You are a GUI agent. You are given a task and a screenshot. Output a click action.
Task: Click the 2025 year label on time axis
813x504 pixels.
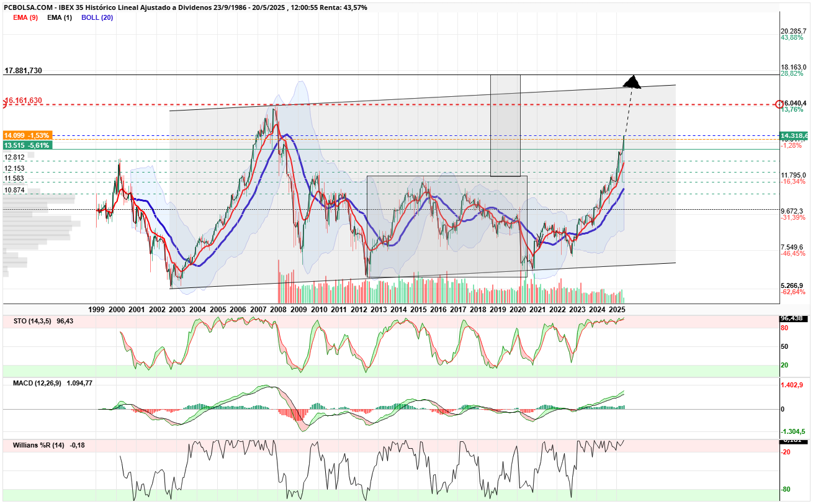617,309
